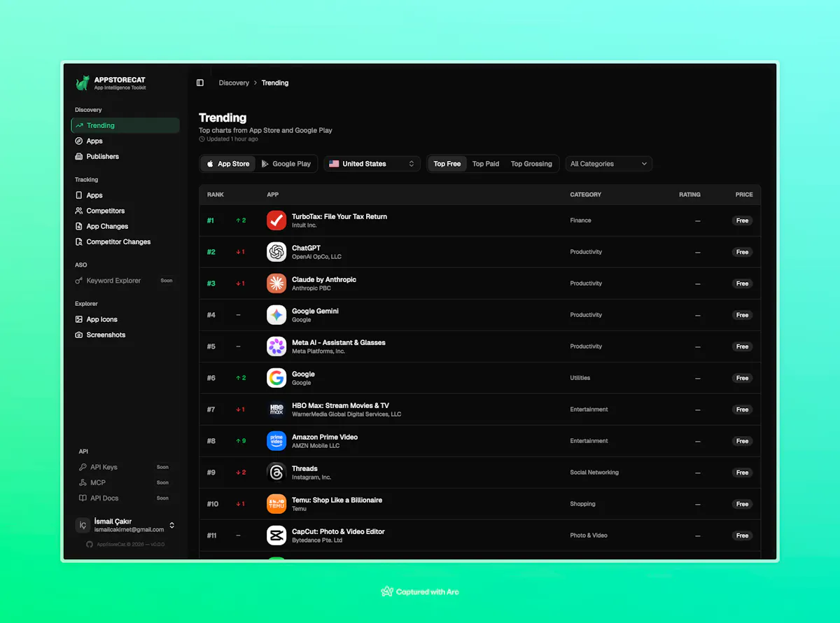The width and height of the screenshot is (840, 623).
Task: Open Temu: Shop Like a Billionaire
Action: 337,500
